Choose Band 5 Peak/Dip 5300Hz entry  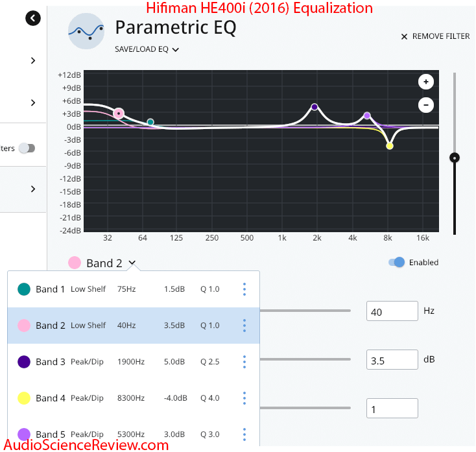[134, 434]
